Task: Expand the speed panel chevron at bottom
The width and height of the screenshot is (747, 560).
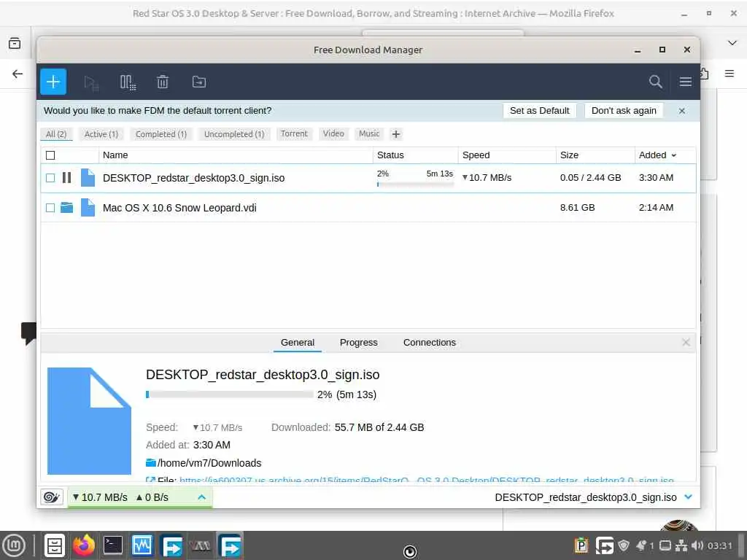Action: (201, 497)
